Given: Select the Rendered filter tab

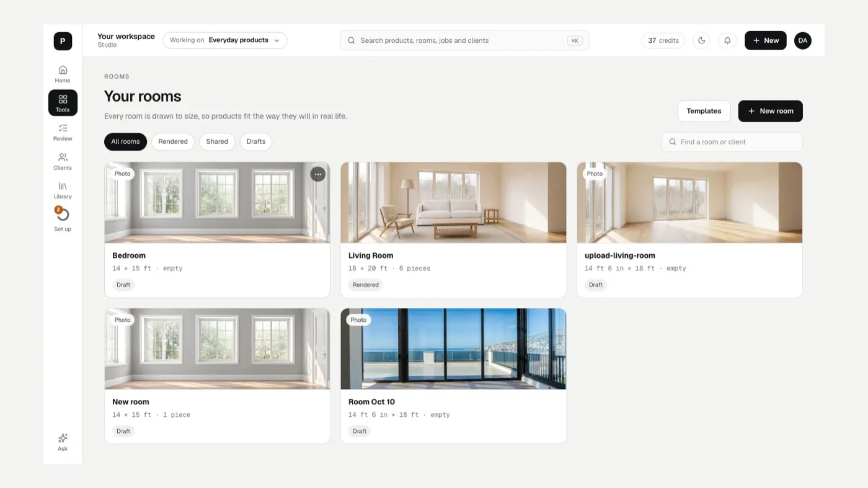Looking at the screenshot, I should [173, 141].
